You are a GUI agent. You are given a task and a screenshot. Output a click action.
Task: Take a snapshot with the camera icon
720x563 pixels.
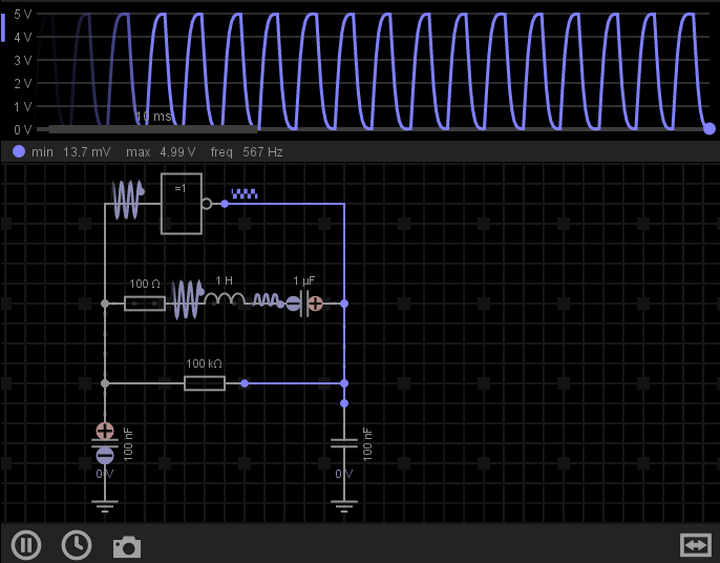tap(126, 547)
